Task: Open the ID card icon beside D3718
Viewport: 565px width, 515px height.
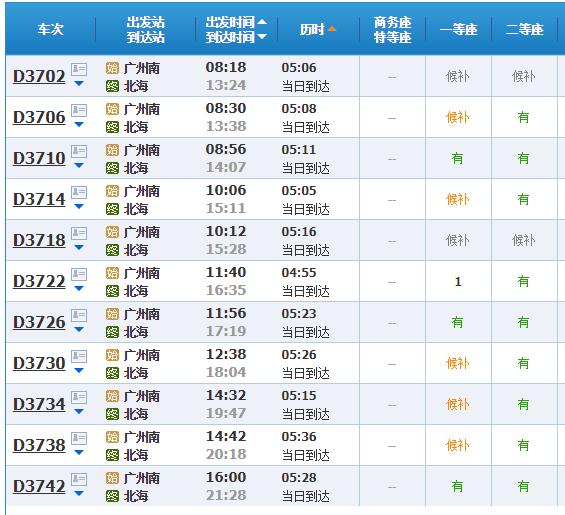Action: tap(79, 233)
